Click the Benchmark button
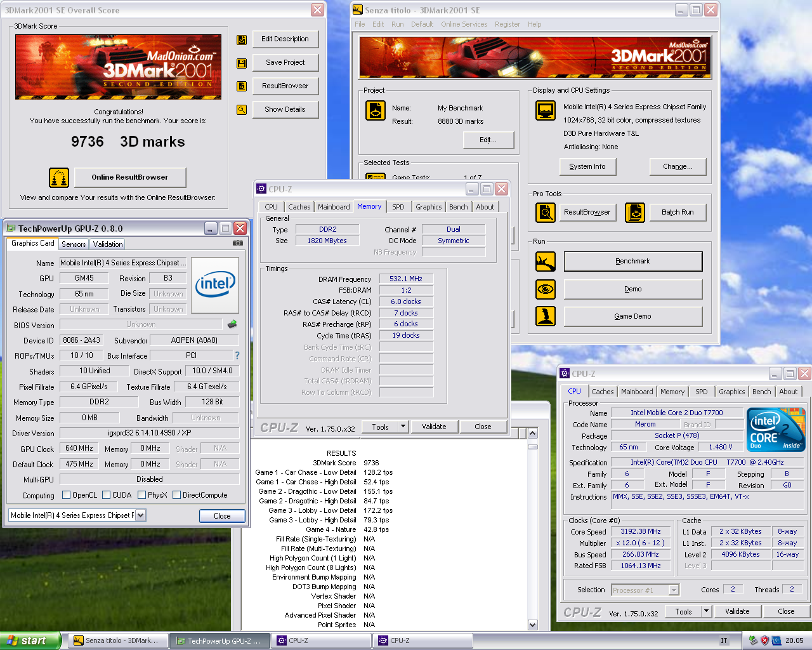The height and width of the screenshot is (650, 812). (x=632, y=261)
